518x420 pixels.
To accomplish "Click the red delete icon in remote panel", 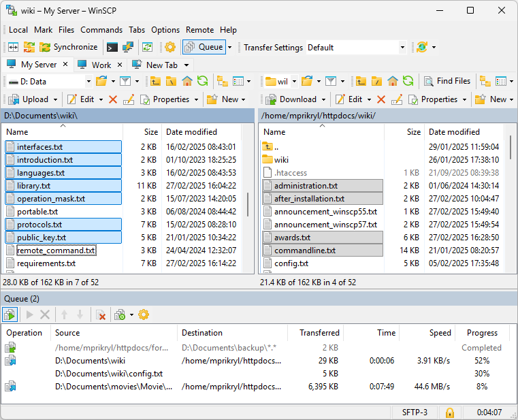I will click(x=381, y=99).
